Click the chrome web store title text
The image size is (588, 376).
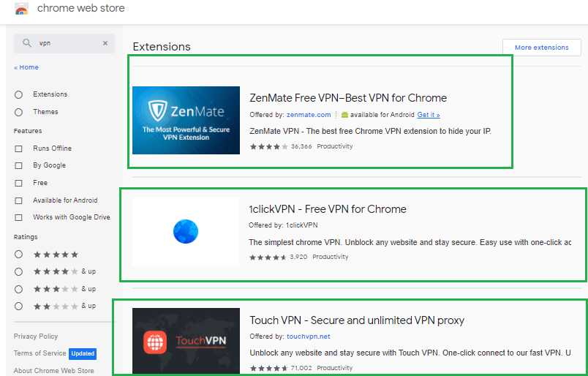click(81, 8)
